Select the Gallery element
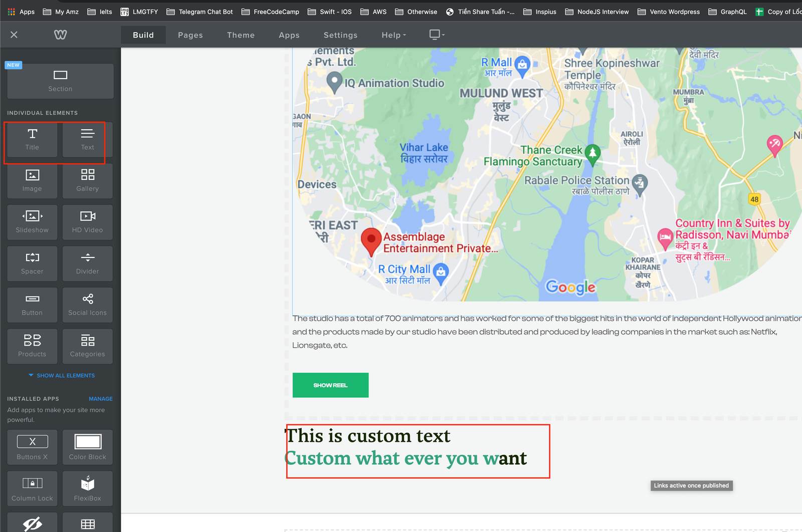802x532 pixels. [x=87, y=180]
